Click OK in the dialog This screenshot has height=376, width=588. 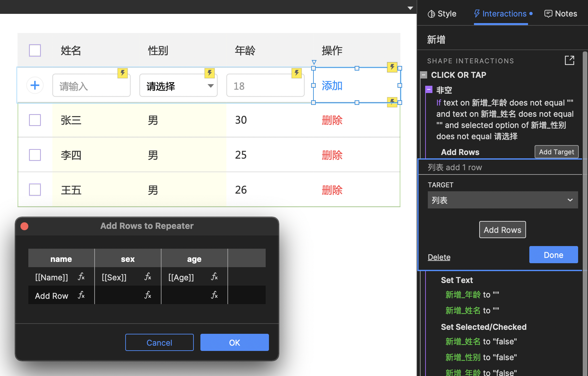(x=234, y=342)
